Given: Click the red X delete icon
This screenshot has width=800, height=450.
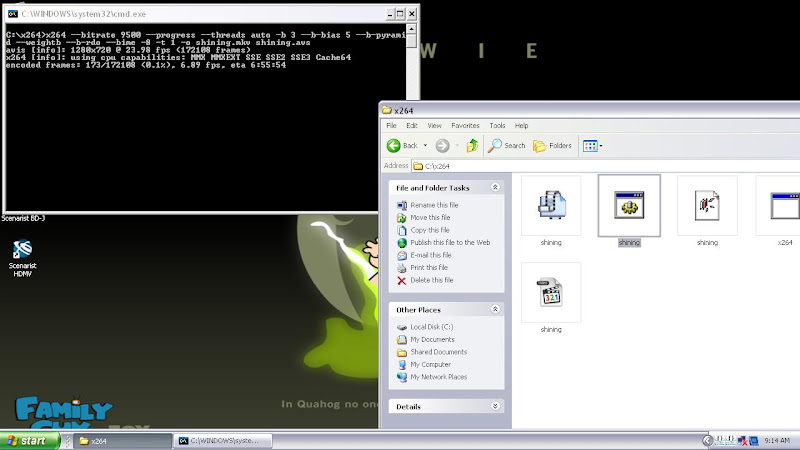Looking at the screenshot, I should pos(402,281).
